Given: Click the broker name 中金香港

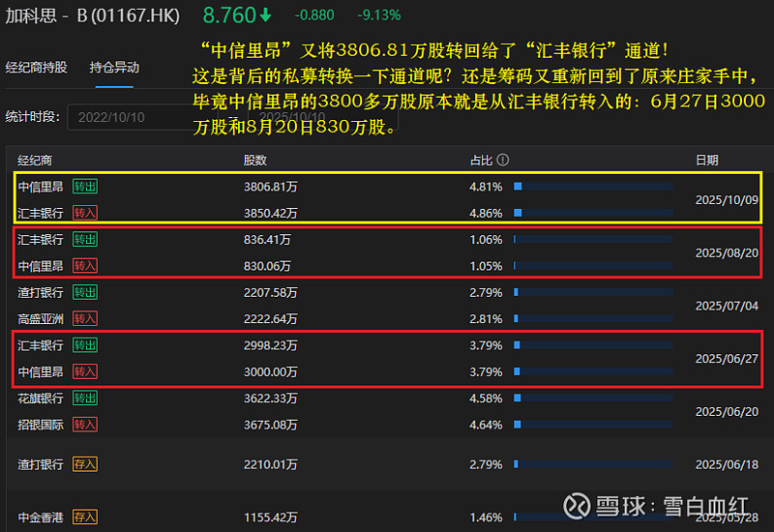Looking at the screenshot, I should point(41,517).
